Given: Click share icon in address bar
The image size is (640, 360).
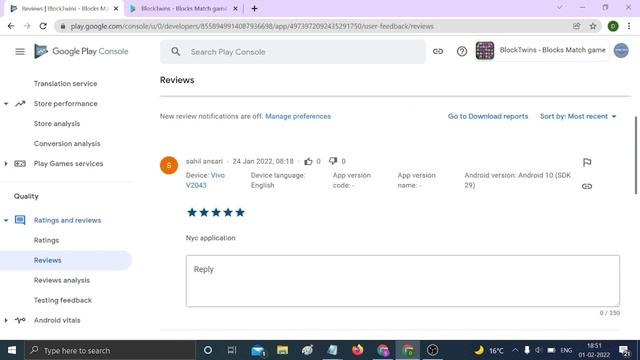Looking at the screenshot, I should click(x=576, y=26).
